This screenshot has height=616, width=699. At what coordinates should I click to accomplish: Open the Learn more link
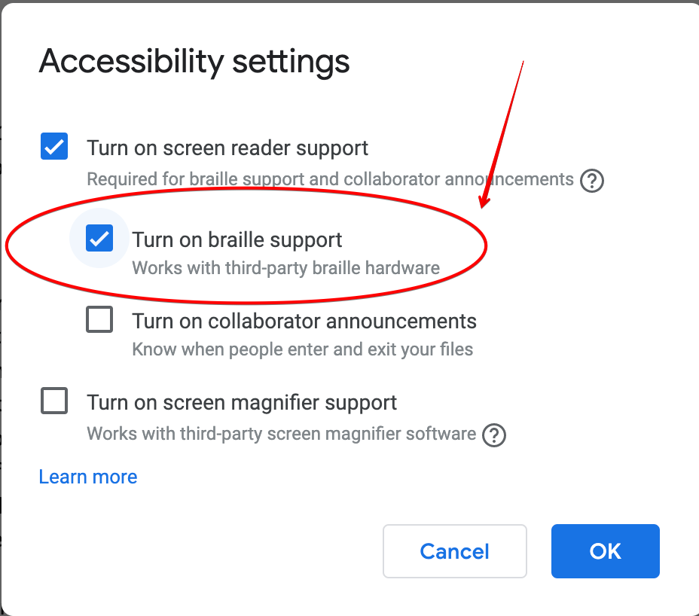[88, 477]
